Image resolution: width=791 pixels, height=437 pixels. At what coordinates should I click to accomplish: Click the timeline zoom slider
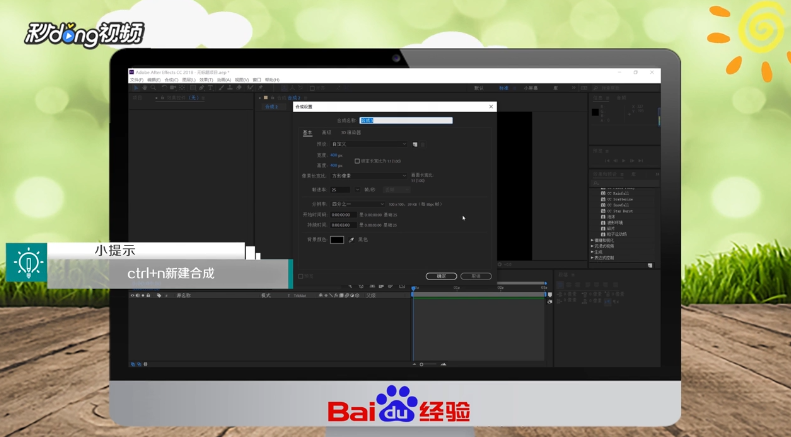(428, 364)
